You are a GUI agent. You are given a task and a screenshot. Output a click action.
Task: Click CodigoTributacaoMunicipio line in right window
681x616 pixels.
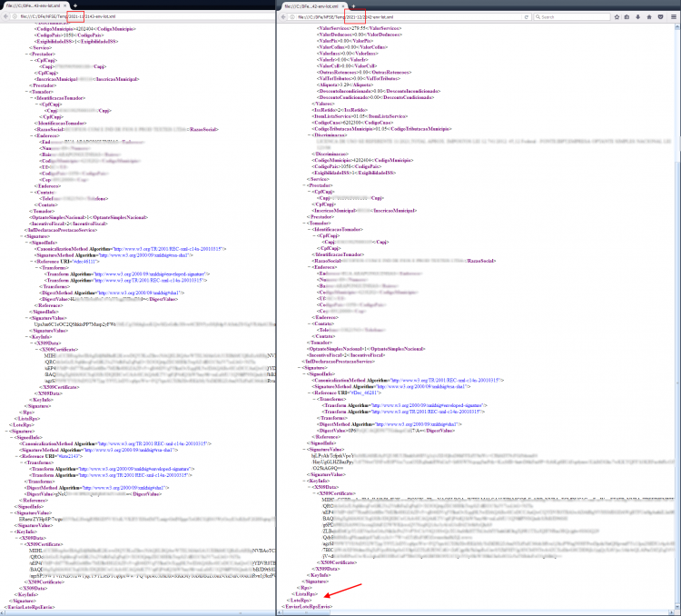[381, 129]
